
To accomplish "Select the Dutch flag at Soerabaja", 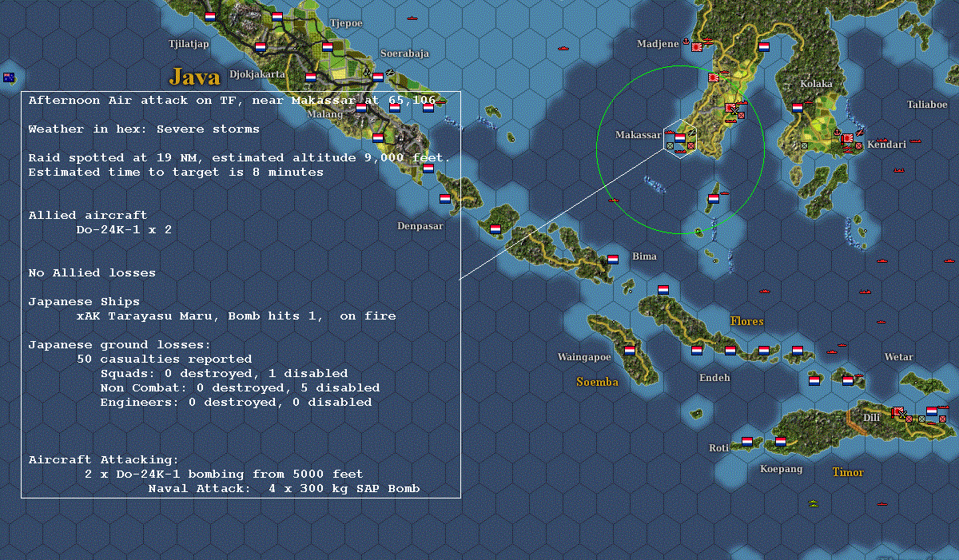I will (378, 77).
